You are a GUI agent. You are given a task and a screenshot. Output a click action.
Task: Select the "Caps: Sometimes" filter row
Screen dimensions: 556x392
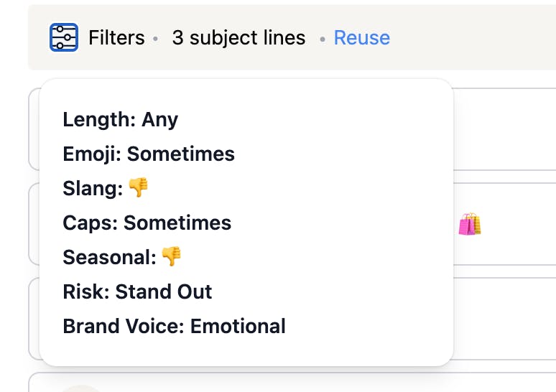(147, 223)
